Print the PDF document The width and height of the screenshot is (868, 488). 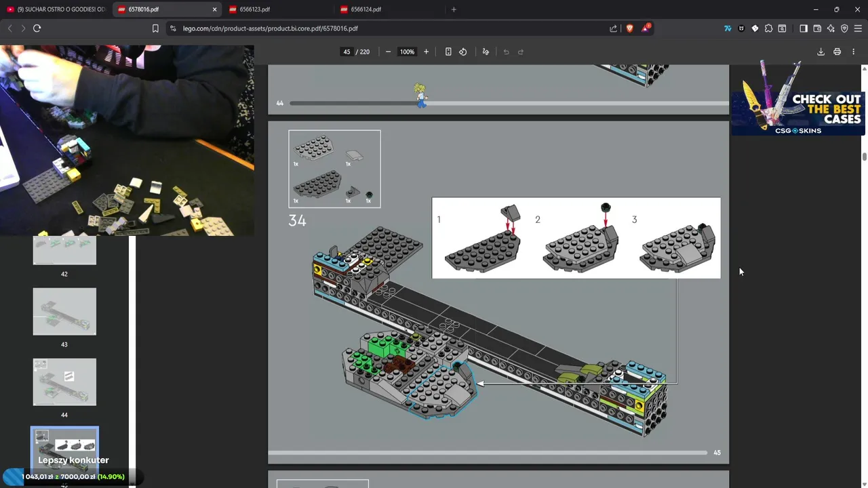tap(837, 52)
